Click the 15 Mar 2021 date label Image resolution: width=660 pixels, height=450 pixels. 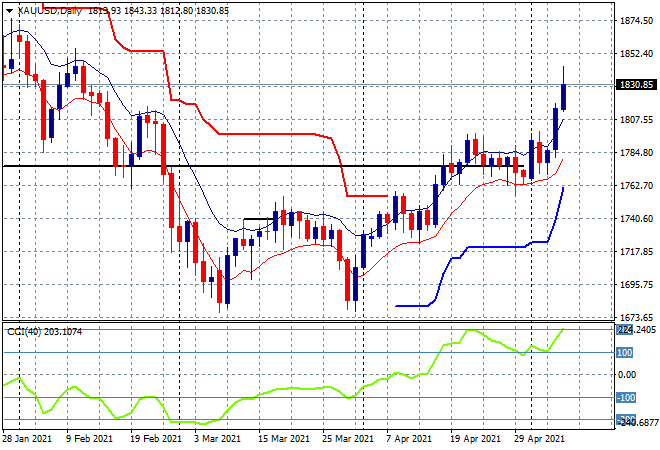click(284, 439)
